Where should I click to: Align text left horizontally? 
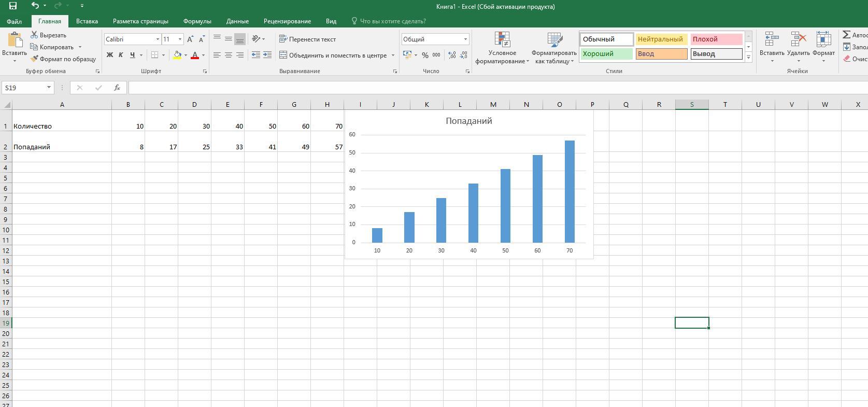pos(217,55)
